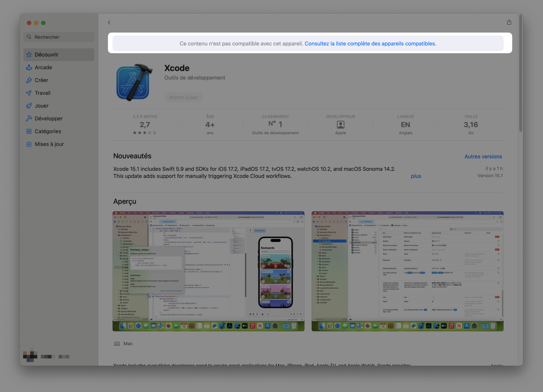The width and height of the screenshot is (543, 392).
Task: Click the account avatar in sidebar bottom
Action: point(30,355)
